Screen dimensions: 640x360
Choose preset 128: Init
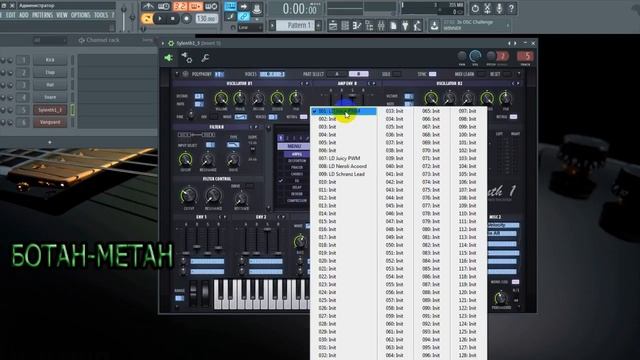pos(467,355)
